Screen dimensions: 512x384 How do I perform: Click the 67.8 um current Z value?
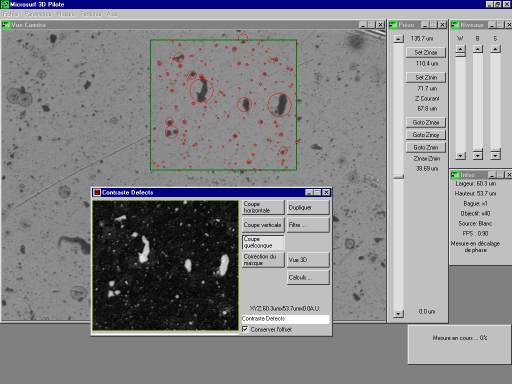pos(427,109)
